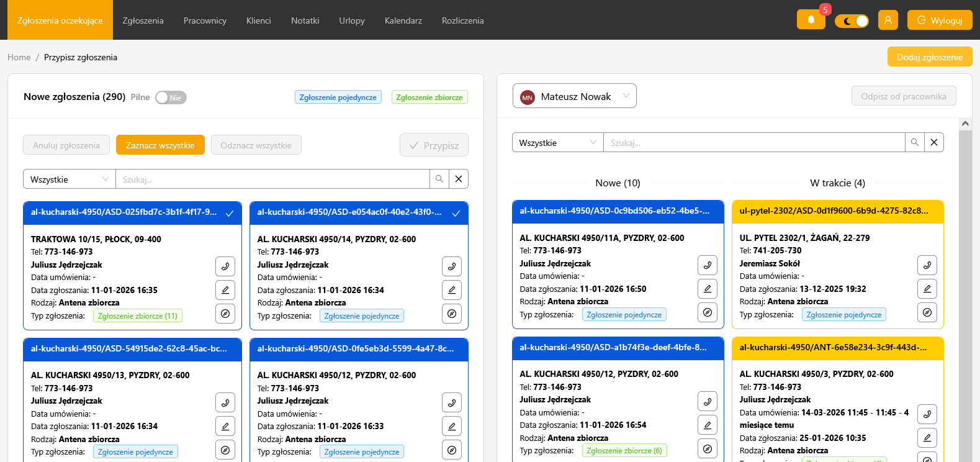
Task: Search new reports with the left magnifier icon
Action: 439,179
